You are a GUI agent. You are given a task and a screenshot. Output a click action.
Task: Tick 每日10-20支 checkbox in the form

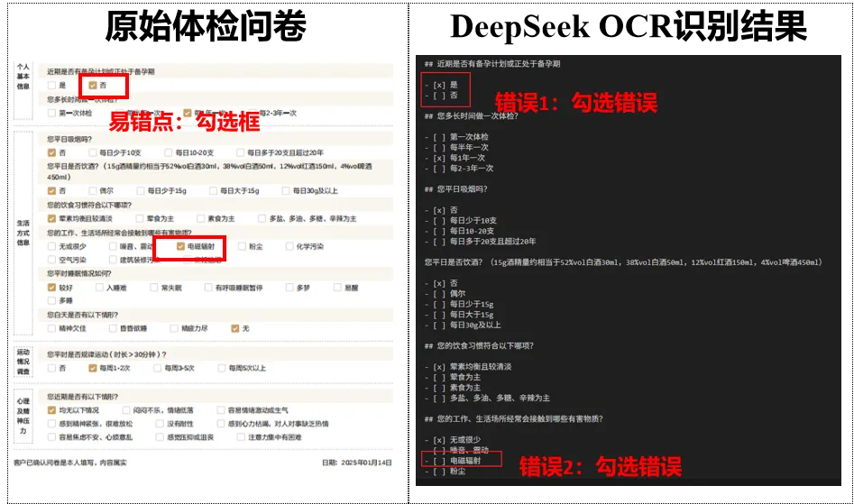[x=168, y=152]
